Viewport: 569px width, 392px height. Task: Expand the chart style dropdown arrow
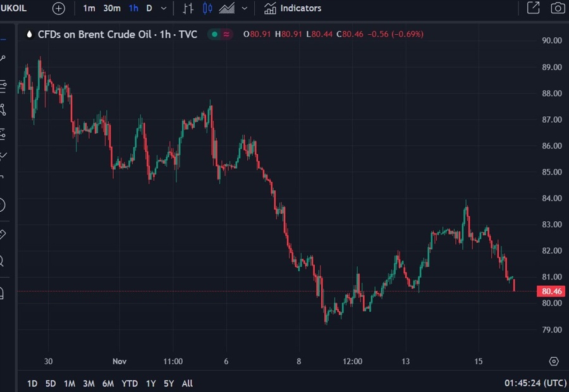click(x=245, y=8)
